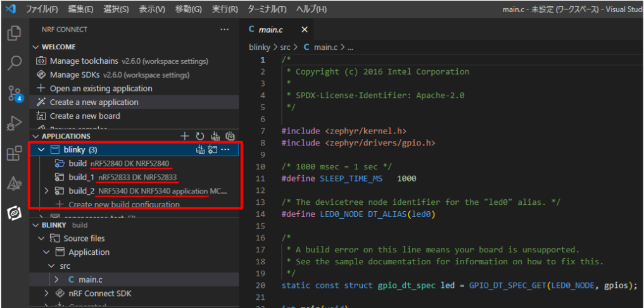Viewport: 644px width, 308px height.
Task: Open the ヘルプ(H) menu
Action: point(312,9)
